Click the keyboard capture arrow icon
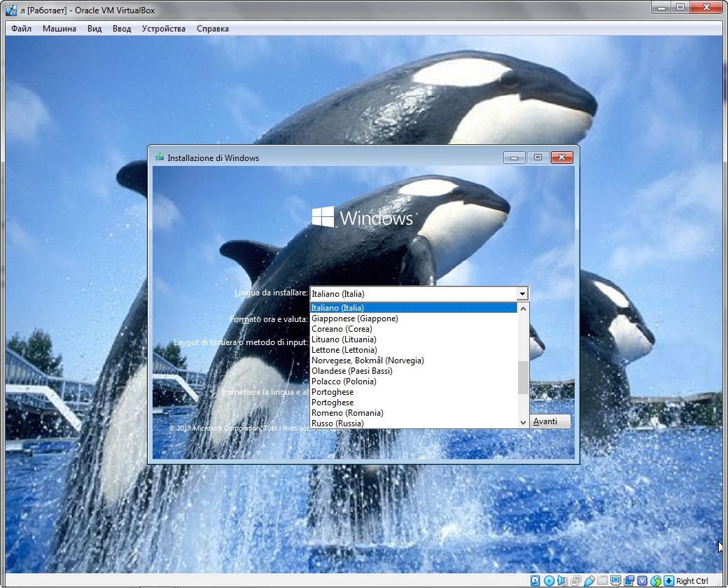728x588 pixels. pos(668,580)
